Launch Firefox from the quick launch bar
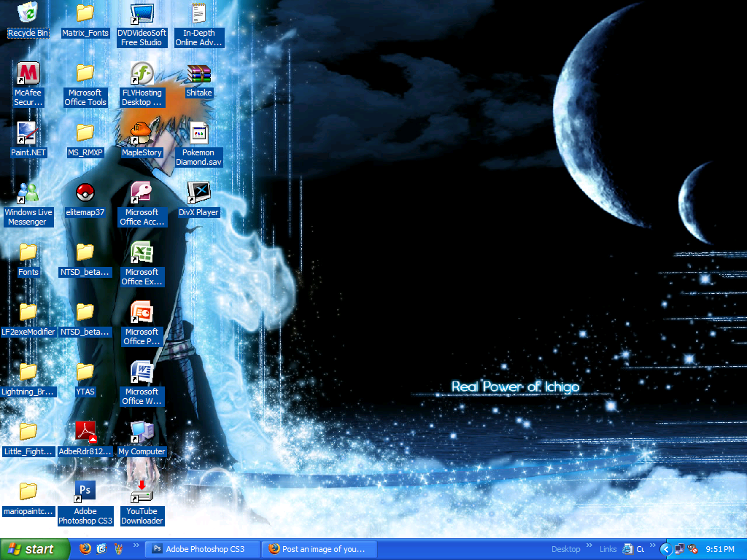The width and height of the screenshot is (747, 560). point(85,548)
